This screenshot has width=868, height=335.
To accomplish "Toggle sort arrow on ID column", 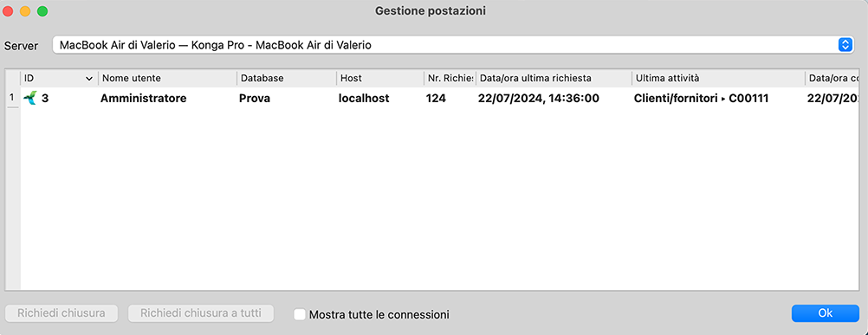I will pos(89,79).
